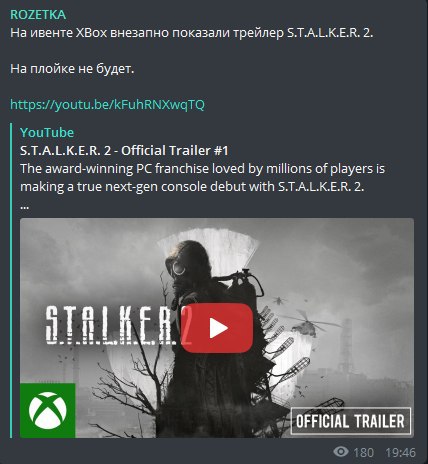Click the helicopter in the trailer thumbnail
The width and height of the screenshot is (428, 464).
(307, 321)
